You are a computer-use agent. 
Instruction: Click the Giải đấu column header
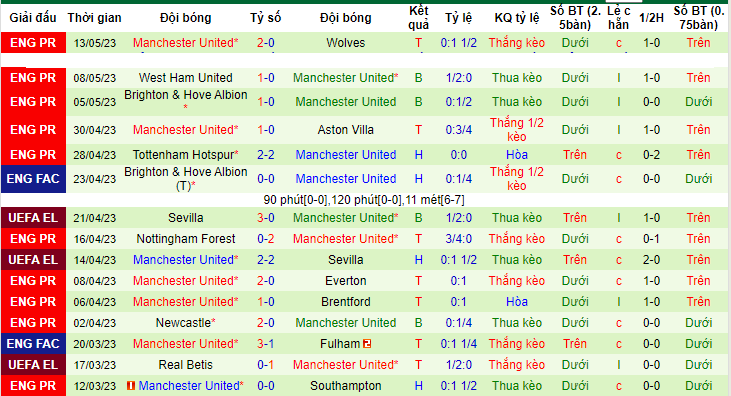[33, 18]
